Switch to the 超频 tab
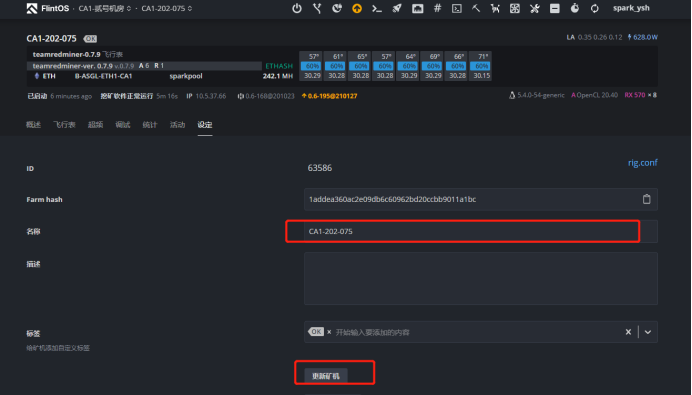Viewport: 692px width, 395px height. 95,124
